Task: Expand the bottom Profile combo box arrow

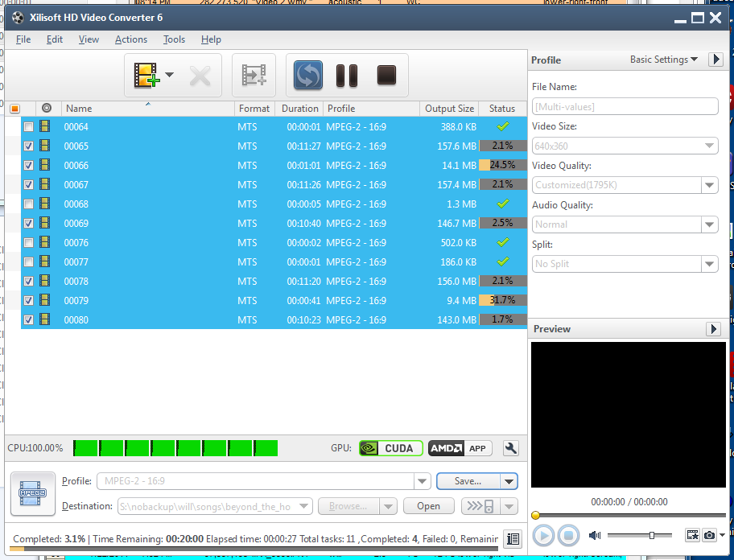Action: pyautogui.click(x=422, y=481)
